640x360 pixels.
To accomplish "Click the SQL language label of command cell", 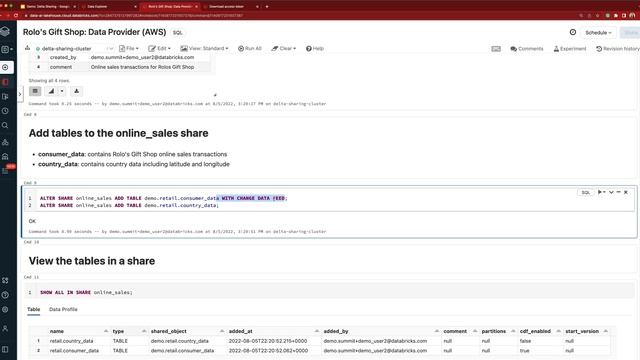I will point(586,192).
